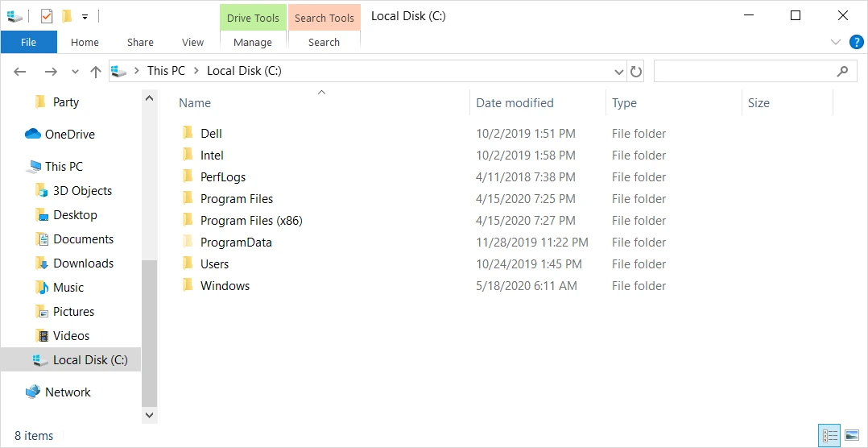This screenshot has width=868, height=448.
Task: Select This PC in the navigation pane
Action: pos(64,166)
